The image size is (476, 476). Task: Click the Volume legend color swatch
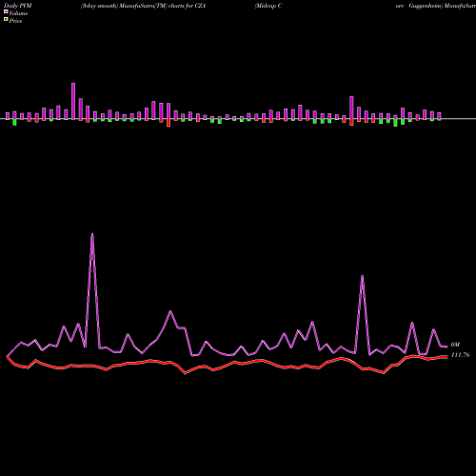point(6,12)
